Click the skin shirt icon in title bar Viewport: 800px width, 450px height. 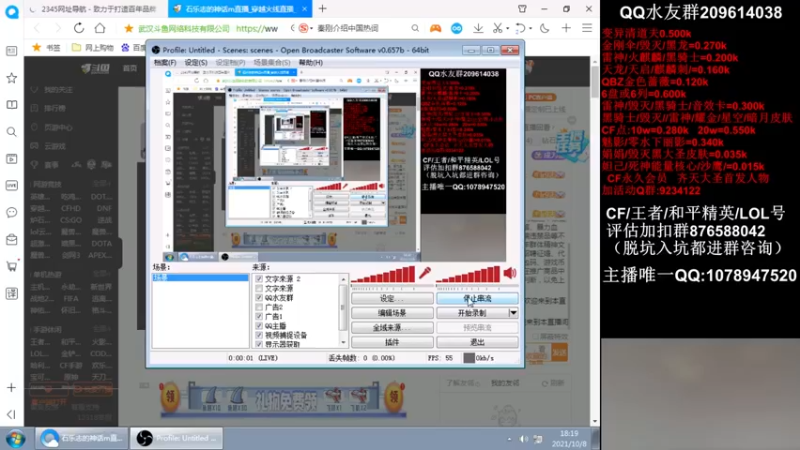tap(522, 9)
